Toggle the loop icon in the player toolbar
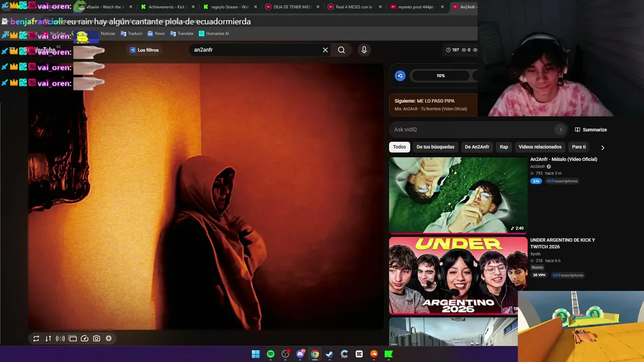The width and height of the screenshot is (644, 362). [x=36, y=338]
